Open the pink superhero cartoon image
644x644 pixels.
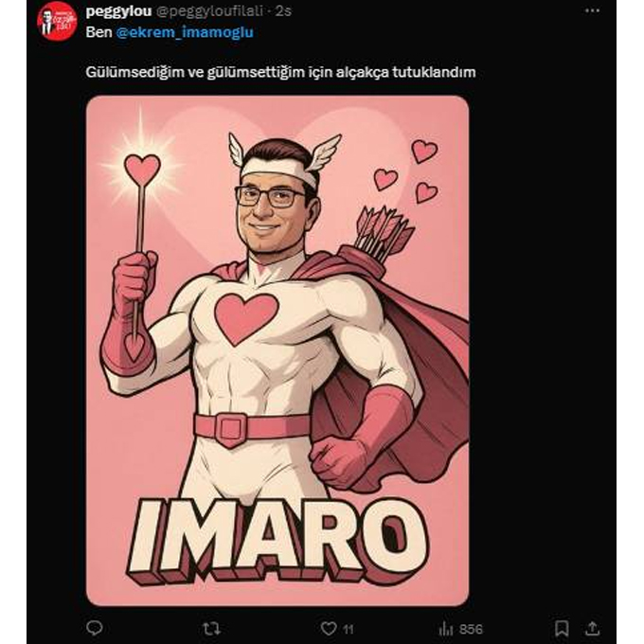pos(277,350)
